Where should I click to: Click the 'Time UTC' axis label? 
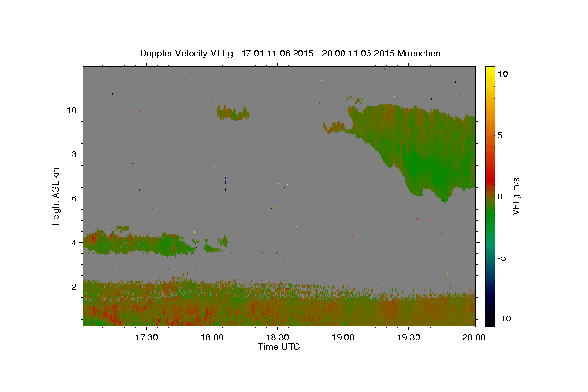click(279, 347)
